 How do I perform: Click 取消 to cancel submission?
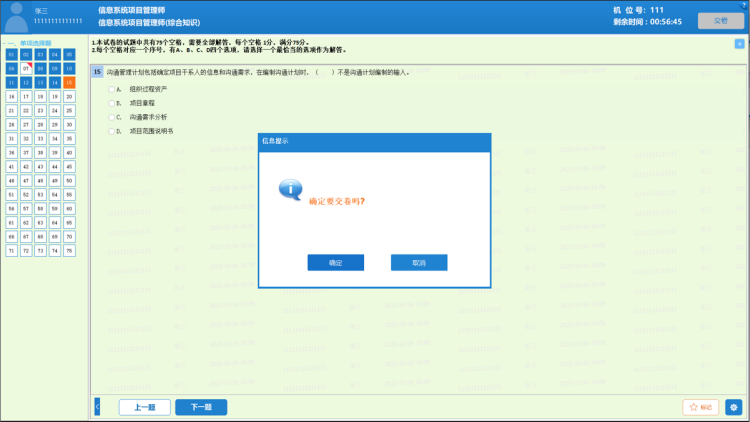click(x=418, y=262)
